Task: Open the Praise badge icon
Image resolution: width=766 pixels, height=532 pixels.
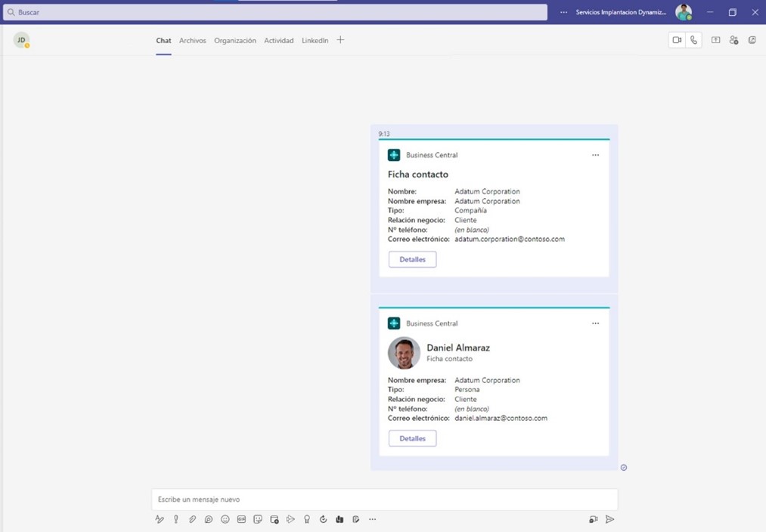Action: (307, 519)
